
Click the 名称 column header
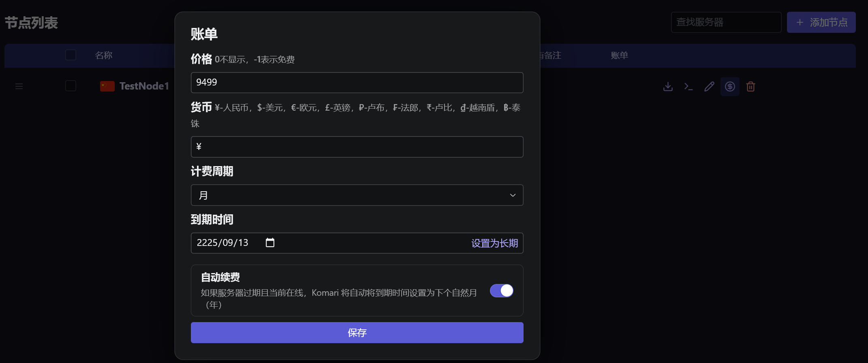coord(104,56)
